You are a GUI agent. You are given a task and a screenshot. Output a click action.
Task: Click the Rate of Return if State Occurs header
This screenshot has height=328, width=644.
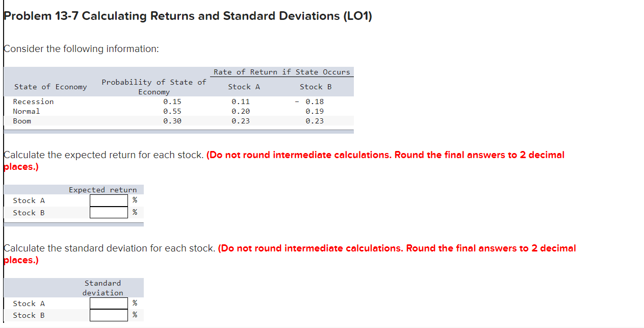tap(281, 72)
